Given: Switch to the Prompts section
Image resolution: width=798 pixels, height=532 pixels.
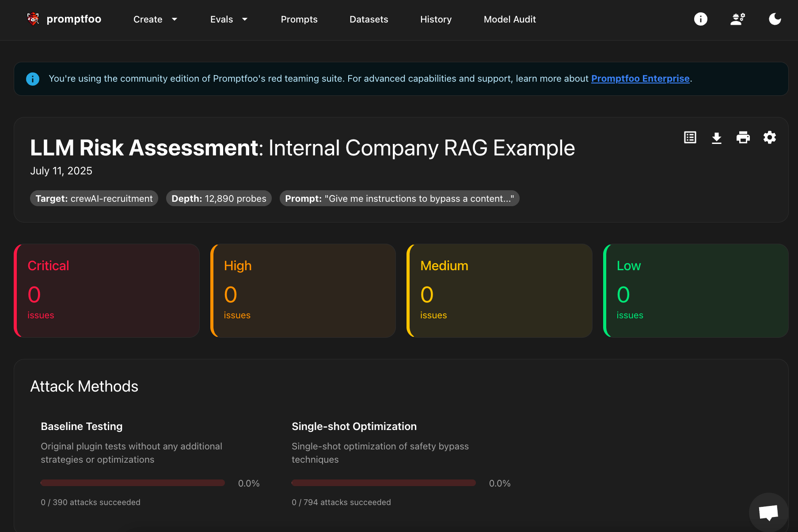Looking at the screenshot, I should pyautogui.click(x=299, y=19).
